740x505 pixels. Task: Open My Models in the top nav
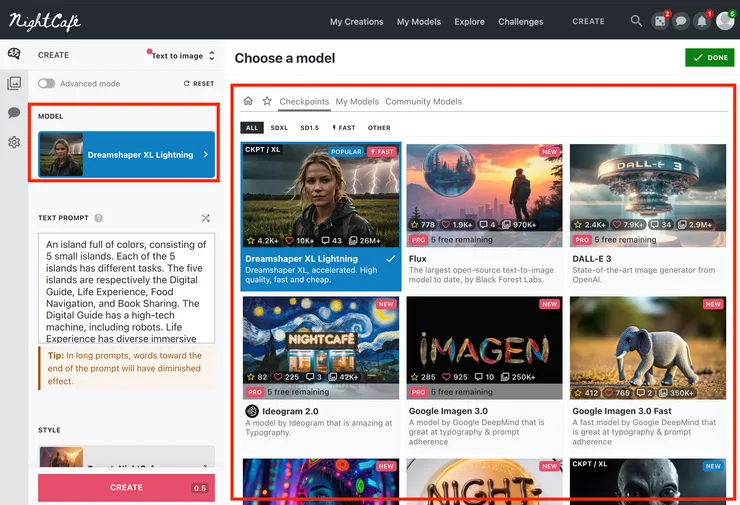click(419, 22)
